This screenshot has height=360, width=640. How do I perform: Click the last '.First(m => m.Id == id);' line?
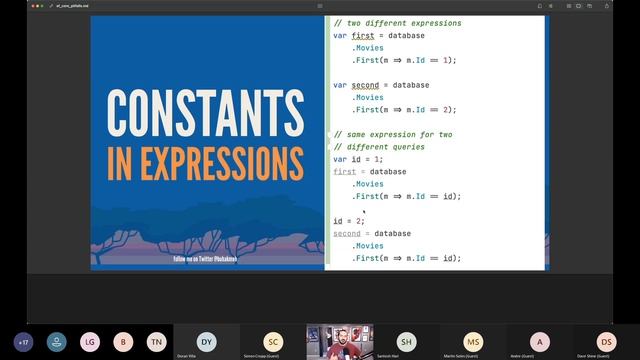(x=407, y=258)
